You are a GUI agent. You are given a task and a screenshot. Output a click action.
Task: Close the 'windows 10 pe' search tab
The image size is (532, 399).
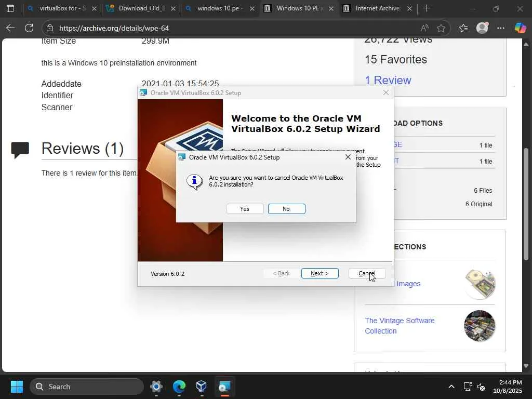tap(252, 8)
